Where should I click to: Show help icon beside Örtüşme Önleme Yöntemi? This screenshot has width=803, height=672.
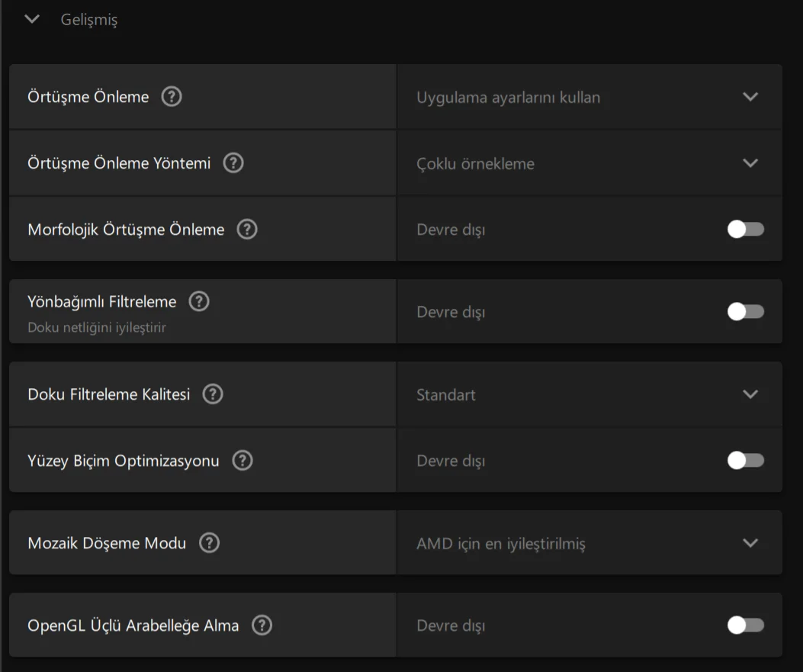pos(233,163)
